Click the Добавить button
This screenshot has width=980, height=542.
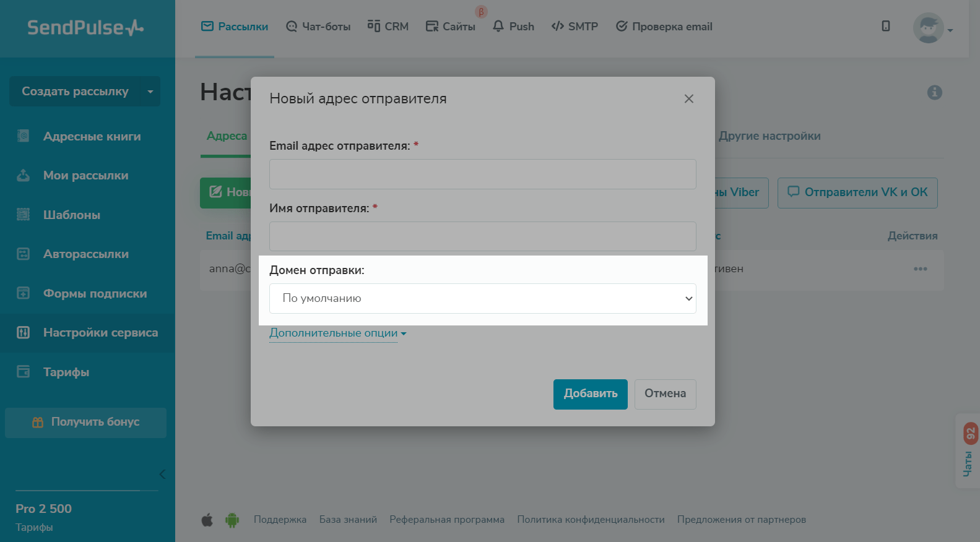[590, 394]
